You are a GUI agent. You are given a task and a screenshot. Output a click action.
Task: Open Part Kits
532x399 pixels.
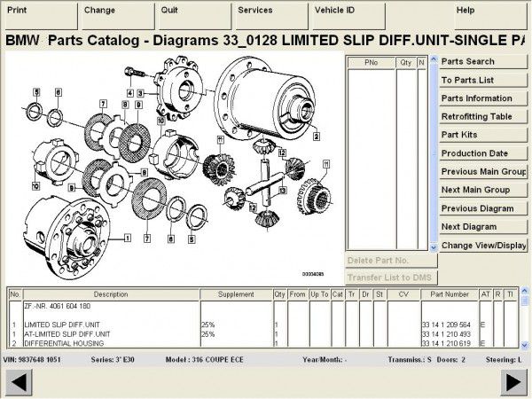coord(483,135)
